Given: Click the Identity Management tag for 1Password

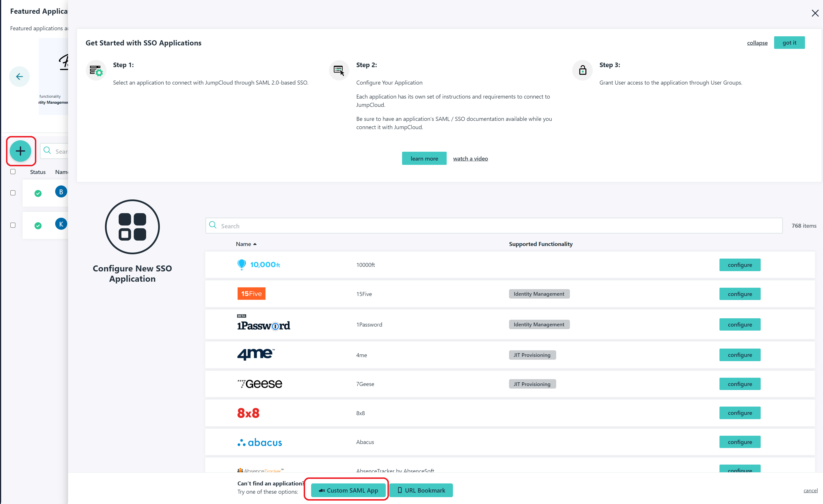Looking at the screenshot, I should 539,325.
